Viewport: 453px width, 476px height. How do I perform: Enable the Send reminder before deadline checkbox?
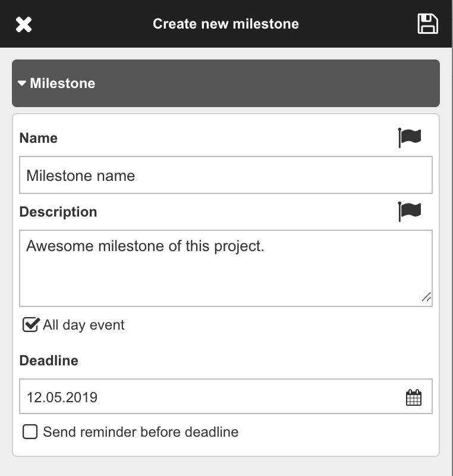30,431
